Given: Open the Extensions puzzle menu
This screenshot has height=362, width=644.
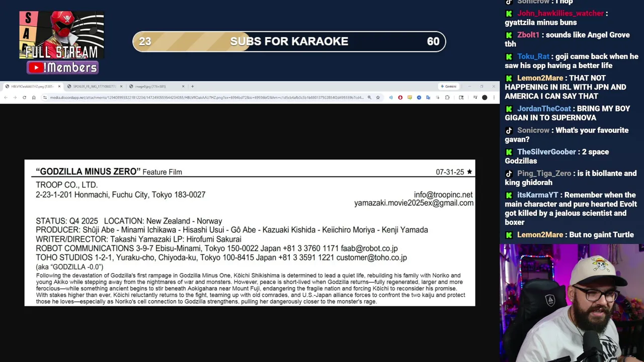Looking at the screenshot, I should click(447, 98).
